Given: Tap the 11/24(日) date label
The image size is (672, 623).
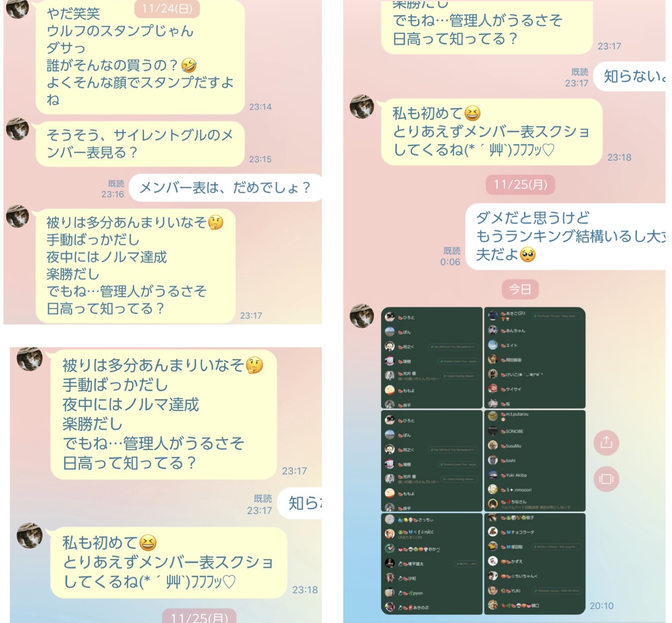Looking at the screenshot, I should click(167, 8).
